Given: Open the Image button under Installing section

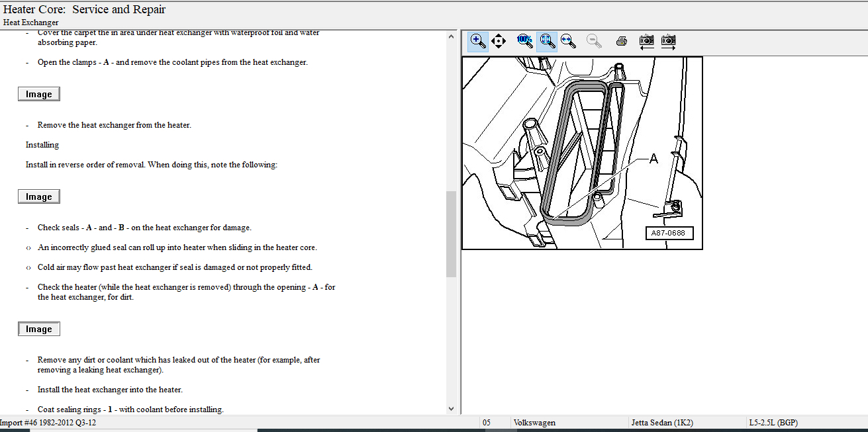Looking at the screenshot, I should [39, 196].
